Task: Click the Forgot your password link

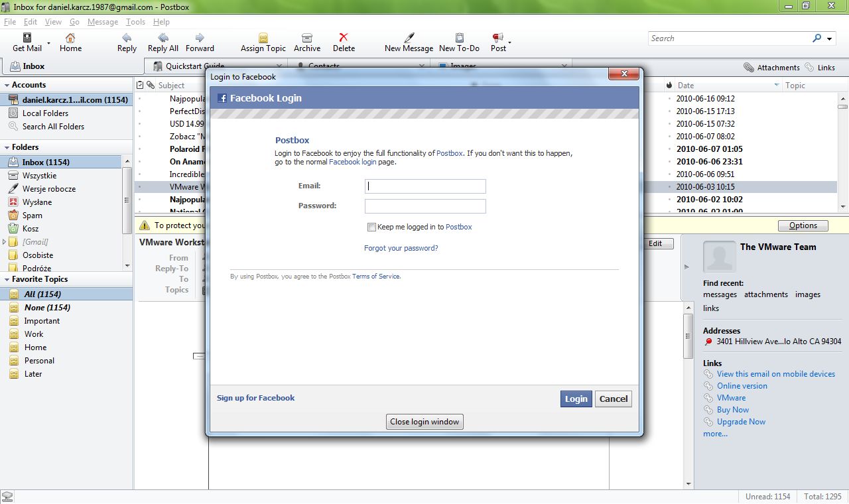Action: click(x=401, y=248)
